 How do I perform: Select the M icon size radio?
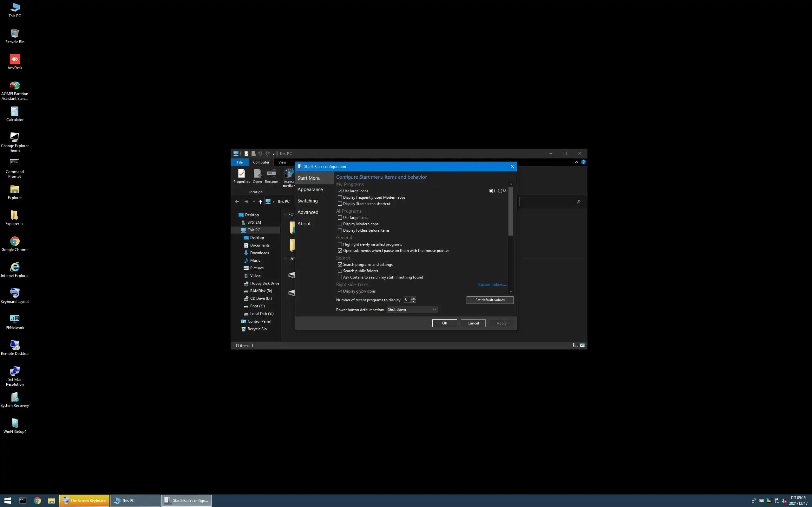point(500,191)
